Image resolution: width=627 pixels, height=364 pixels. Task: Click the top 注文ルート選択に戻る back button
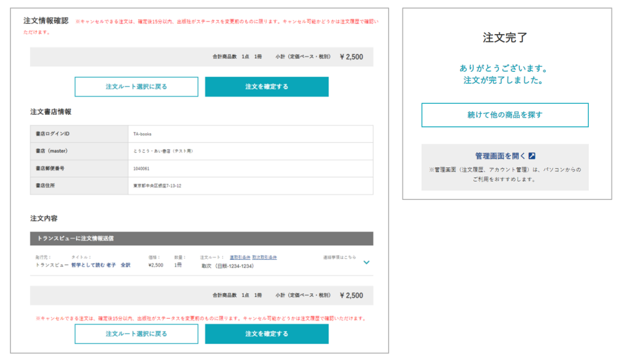point(136,86)
